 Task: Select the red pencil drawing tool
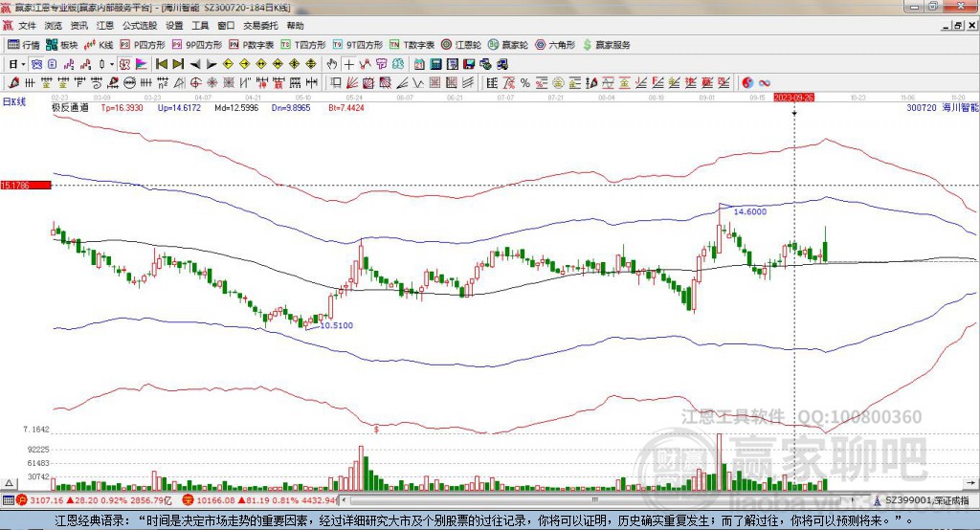pos(13,83)
